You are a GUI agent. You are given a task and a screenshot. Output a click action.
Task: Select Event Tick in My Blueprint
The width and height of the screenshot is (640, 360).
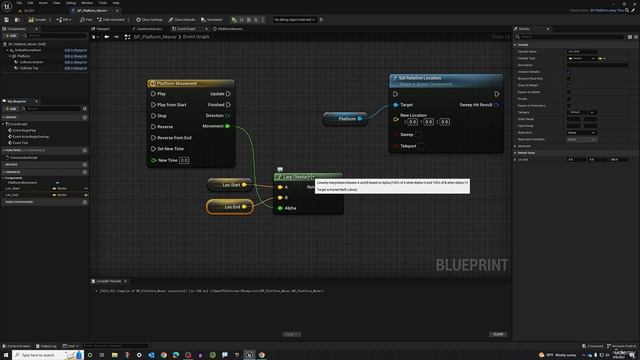click(x=20, y=143)
